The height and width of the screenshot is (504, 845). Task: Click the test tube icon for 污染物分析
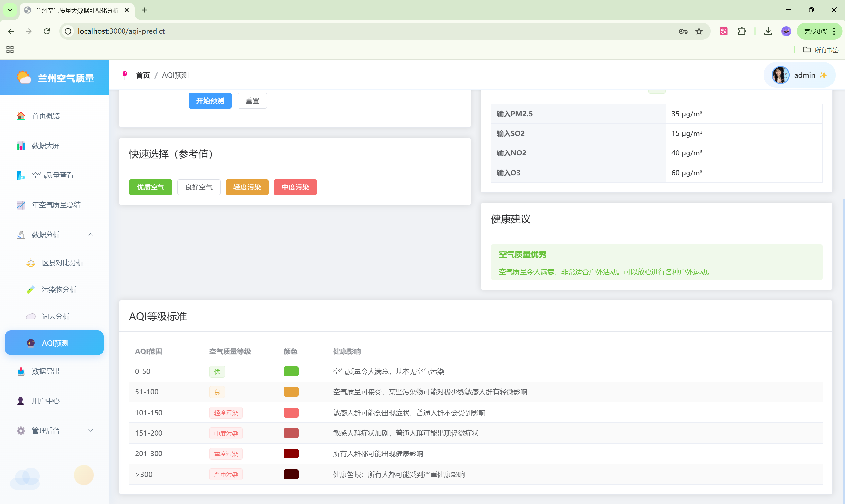(31, 290)
